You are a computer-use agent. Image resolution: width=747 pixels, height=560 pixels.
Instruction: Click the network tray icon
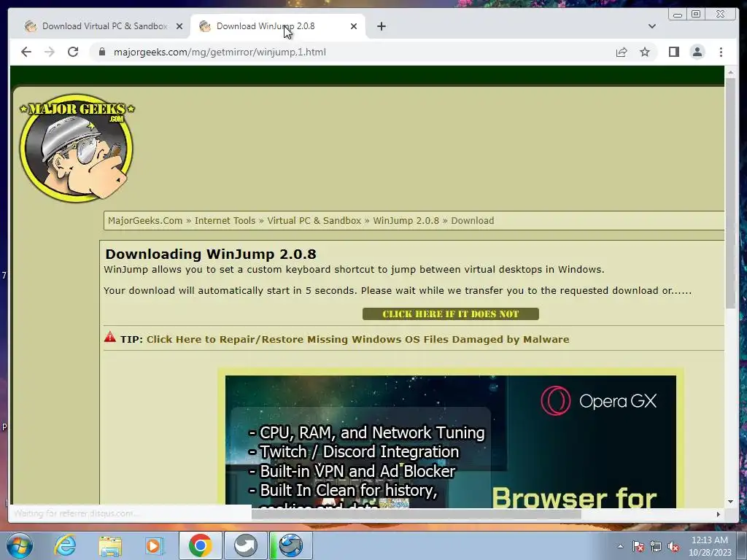pyautogui.click(x=656, y=546)
